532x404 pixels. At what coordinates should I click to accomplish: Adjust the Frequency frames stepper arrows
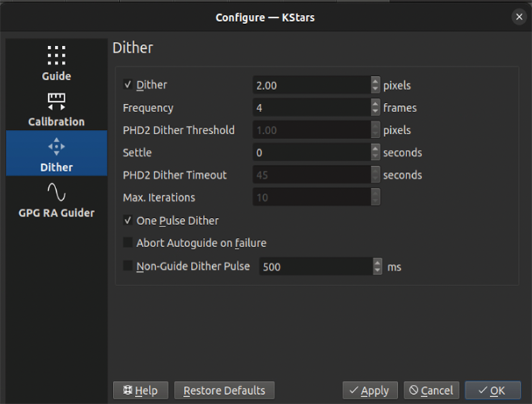[375, 108]
